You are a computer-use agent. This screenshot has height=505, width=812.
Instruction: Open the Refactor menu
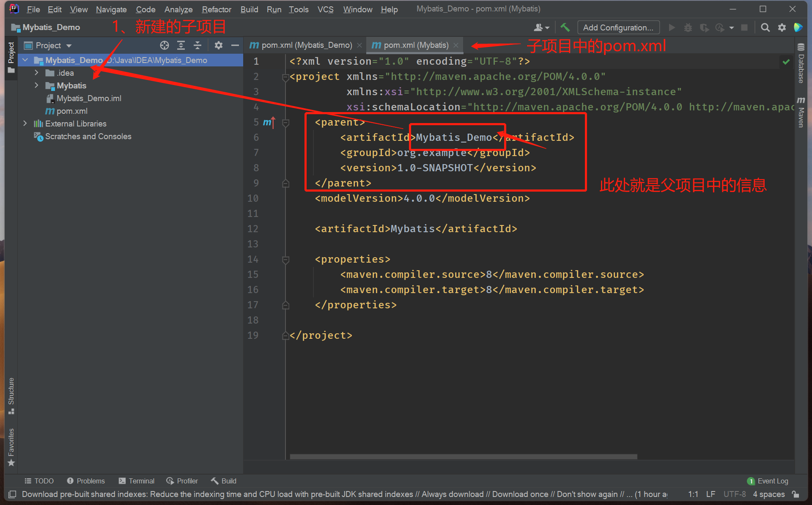point(216,9)
